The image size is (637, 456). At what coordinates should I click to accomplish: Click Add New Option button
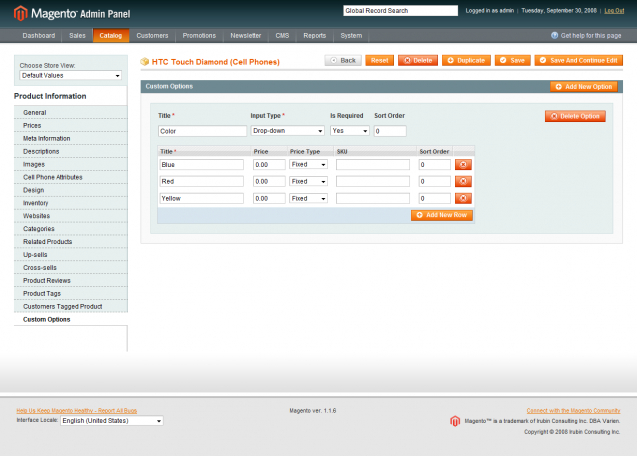point(583,87)
